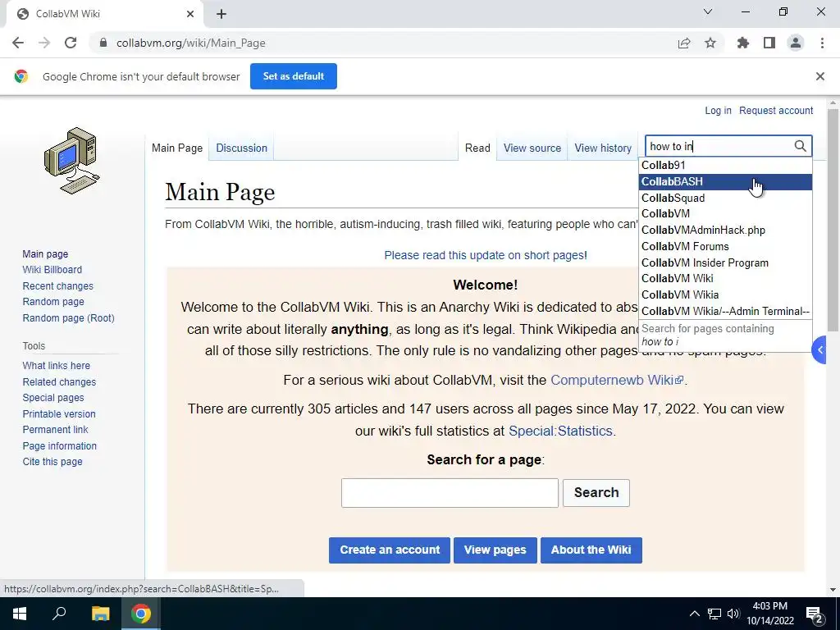Open the Special:Statistics link
840x630 pixels.
pyautogui.click(x=559, y=431)
